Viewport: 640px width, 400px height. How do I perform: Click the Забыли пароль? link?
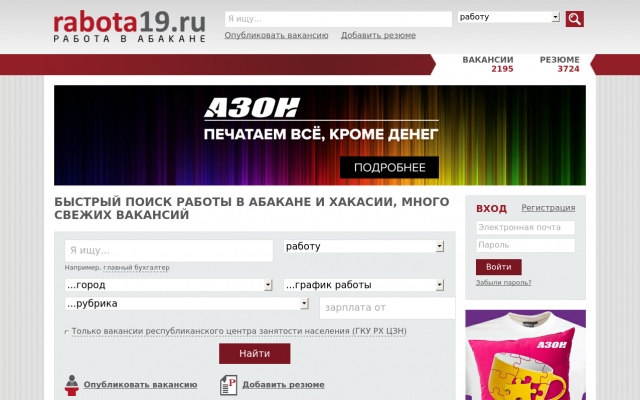point(504,282)
